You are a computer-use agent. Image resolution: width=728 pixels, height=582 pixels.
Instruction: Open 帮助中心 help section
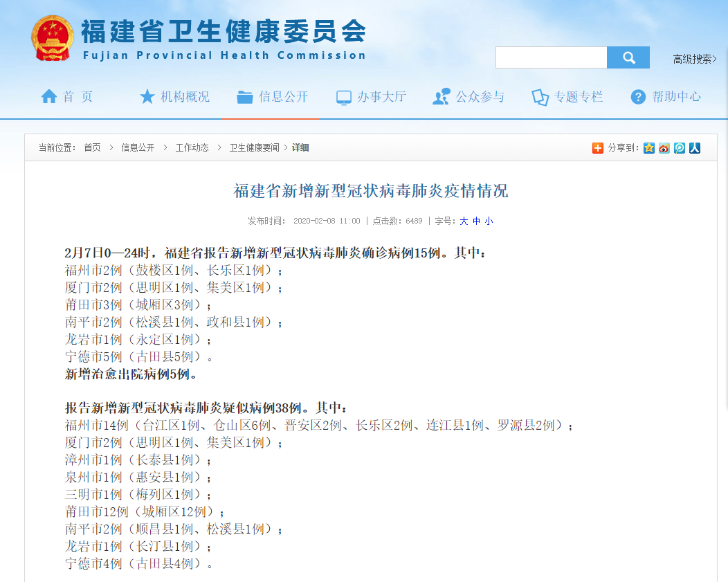coord(666,97)
